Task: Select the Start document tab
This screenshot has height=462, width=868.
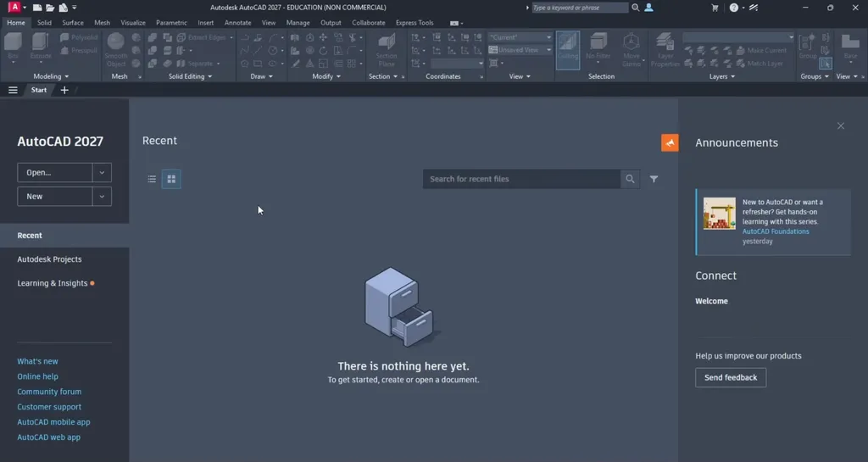Action: click(x=39, y=90)
